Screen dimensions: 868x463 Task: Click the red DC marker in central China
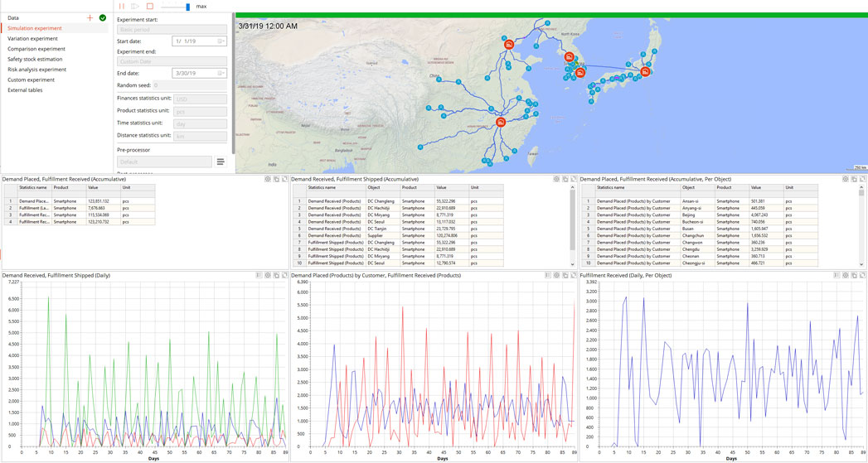pos(501,123)
